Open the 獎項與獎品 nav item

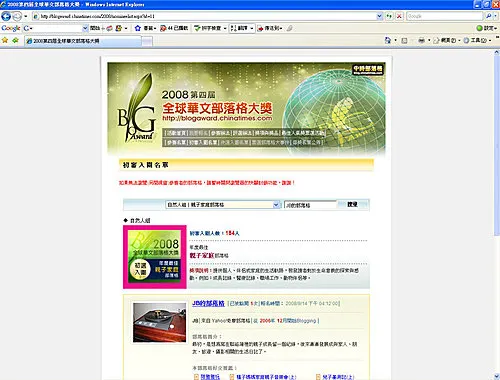267,133
